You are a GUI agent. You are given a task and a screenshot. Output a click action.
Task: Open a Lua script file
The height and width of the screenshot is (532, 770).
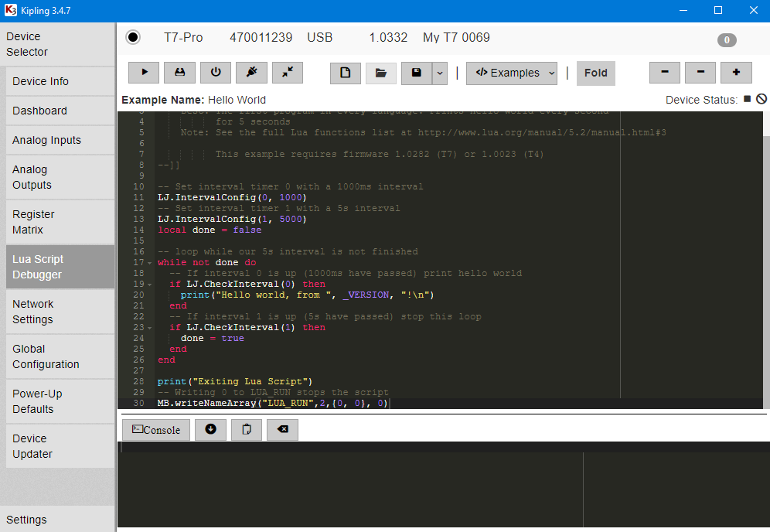pos(381,72)
